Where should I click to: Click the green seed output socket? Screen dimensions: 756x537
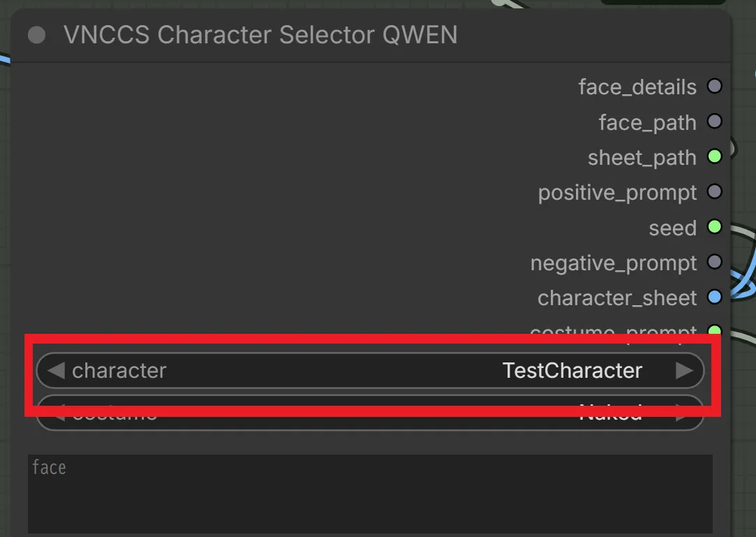click(x=714, y=226)
